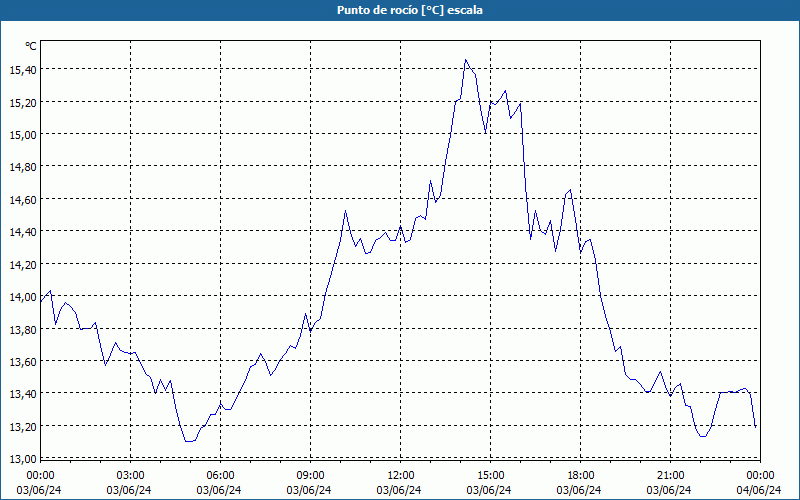
Task: Click the 15:00 time label
Action: point(490,476)
